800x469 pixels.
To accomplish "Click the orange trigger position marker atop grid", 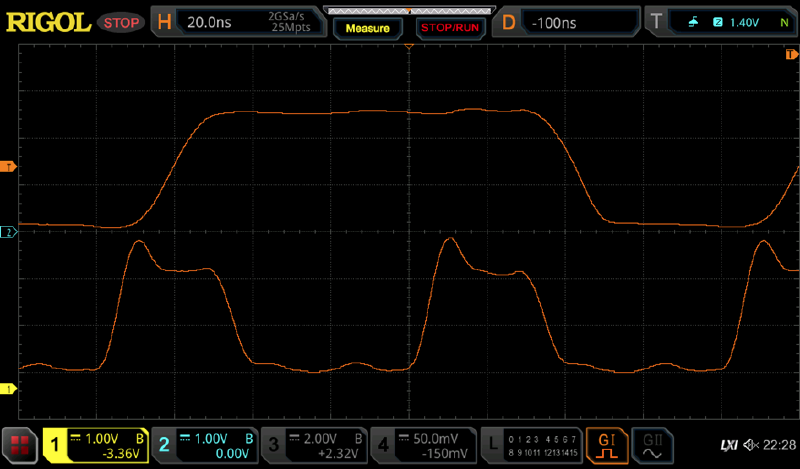I will point(409,46).
